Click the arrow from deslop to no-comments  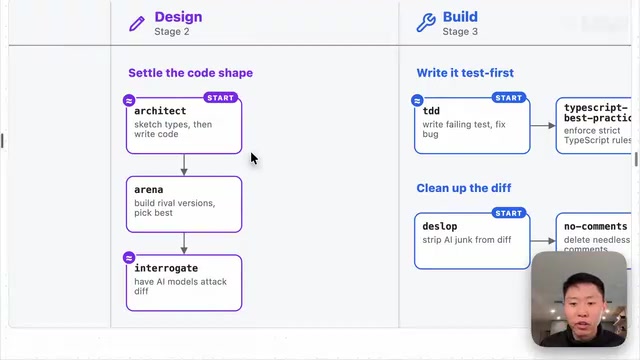(x=543, y=241)
